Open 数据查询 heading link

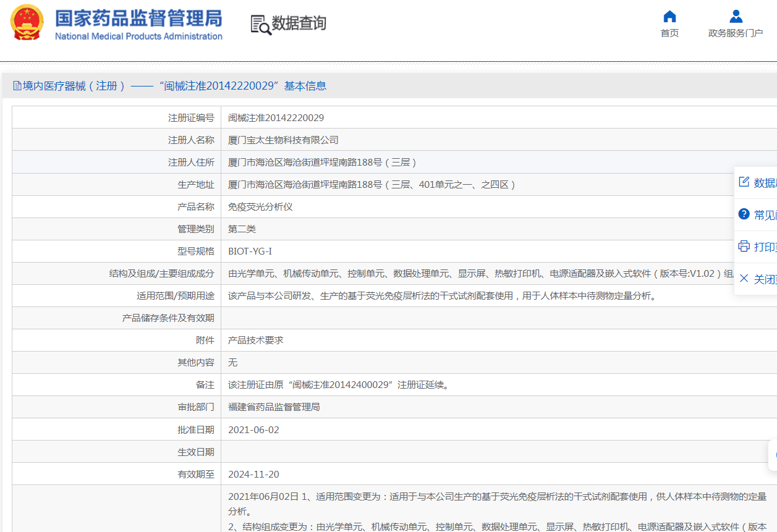click(299, 24)
